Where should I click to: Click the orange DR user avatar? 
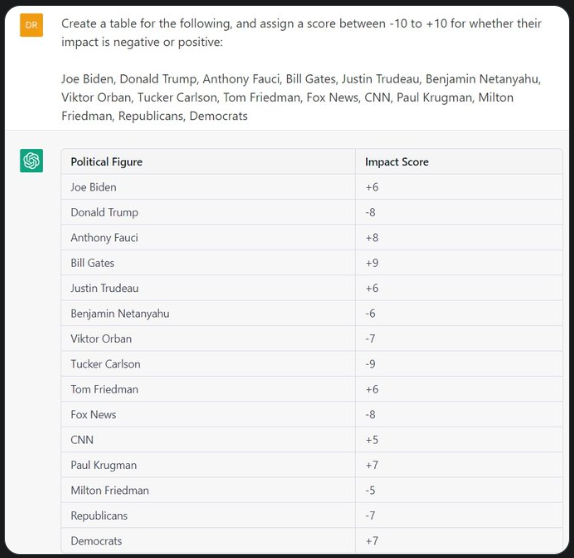coord(31,25)
